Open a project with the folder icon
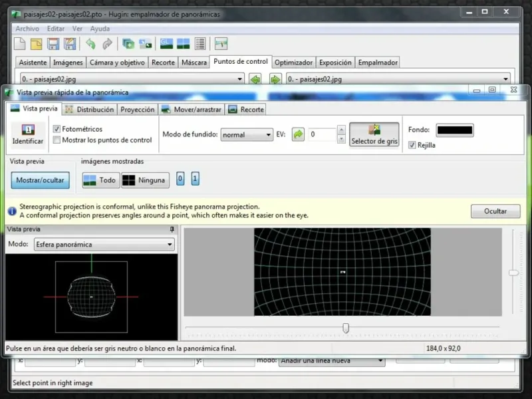Viewport: 532px width, 399px height. coord(37,44)
